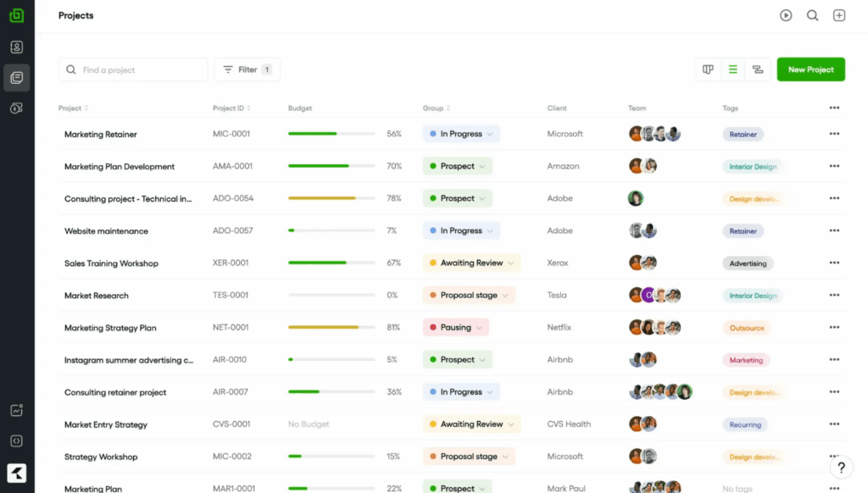The image size is (868, 493).
Task: Click the help question mark button
Action: coord(841,468)
